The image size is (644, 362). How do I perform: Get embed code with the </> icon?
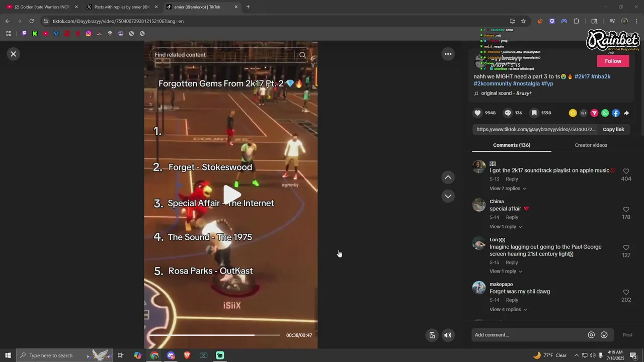tap(584, 113)
